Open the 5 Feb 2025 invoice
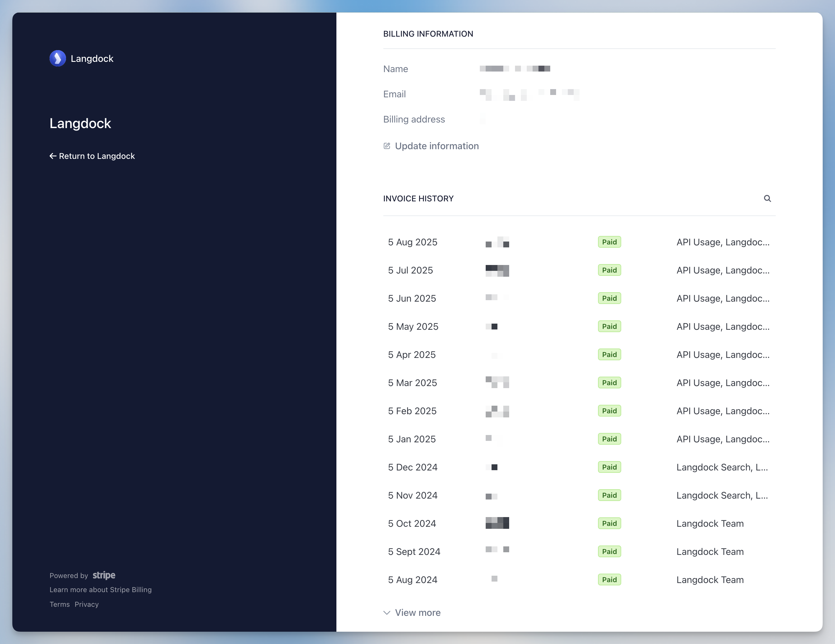835x644 pixels. point(579,411)
